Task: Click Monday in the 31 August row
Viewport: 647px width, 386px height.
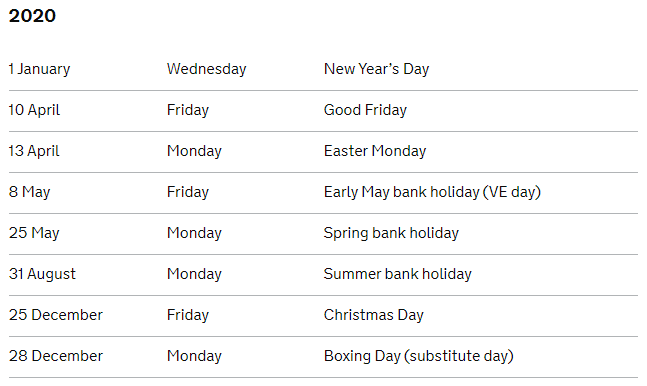Action: pos(194,274)
